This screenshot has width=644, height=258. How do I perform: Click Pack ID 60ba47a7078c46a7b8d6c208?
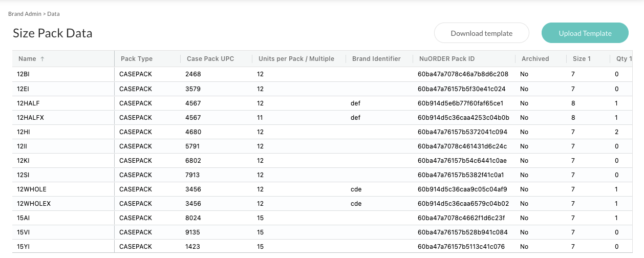click(x=463, y=74)
